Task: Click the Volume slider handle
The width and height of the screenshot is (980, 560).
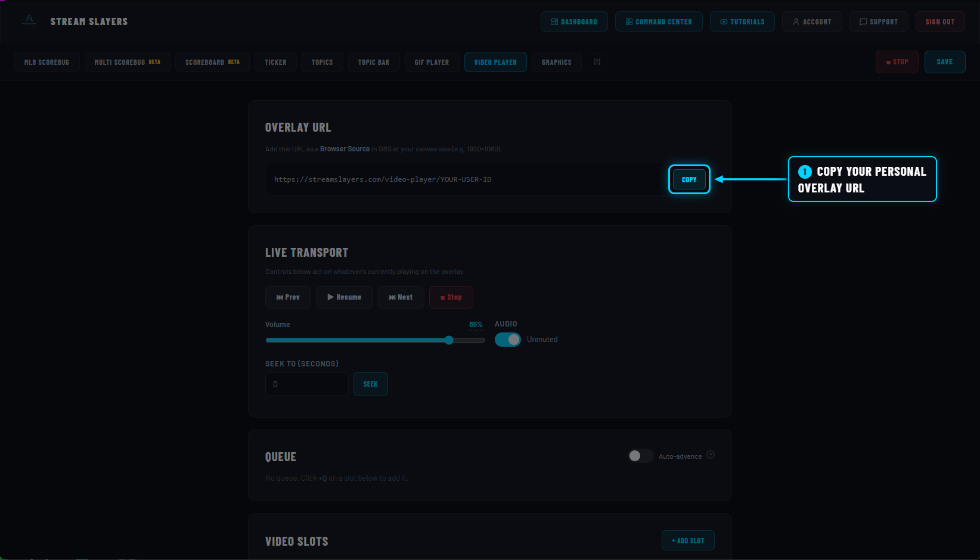Action: point(449,340)
